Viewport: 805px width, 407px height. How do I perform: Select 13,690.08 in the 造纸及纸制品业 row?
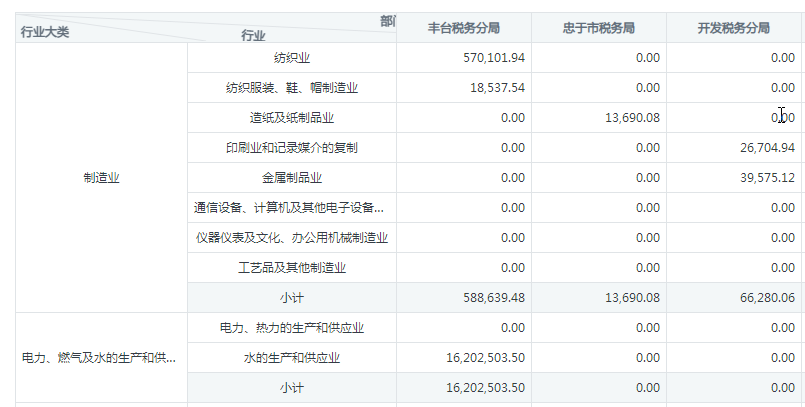pyautogui.click(x=632, y=118)
